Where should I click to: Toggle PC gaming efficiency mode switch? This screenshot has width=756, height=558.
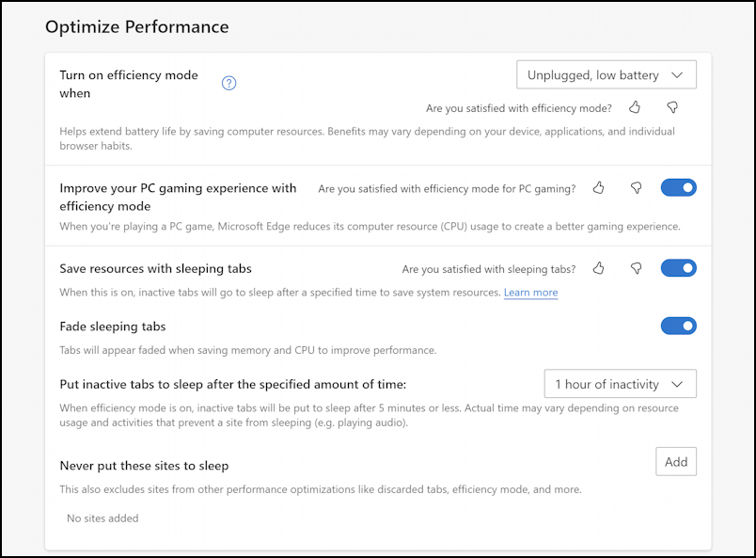click(x=678, y=188)
